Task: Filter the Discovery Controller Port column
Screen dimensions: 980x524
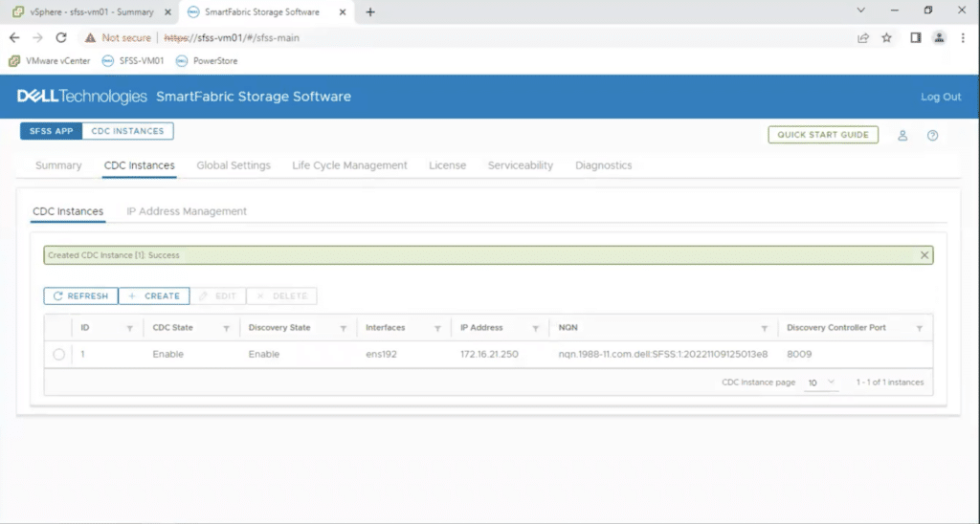Action: coord(920,329)
